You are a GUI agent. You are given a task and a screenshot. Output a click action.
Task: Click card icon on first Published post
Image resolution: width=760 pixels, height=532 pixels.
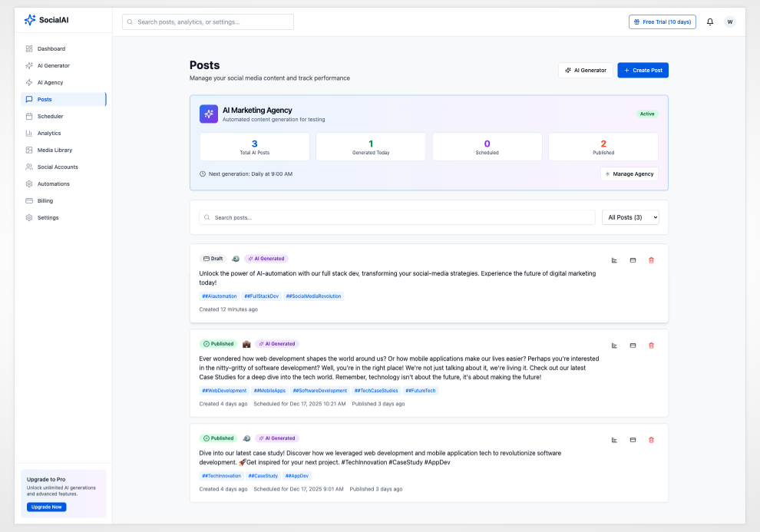click(633, 345)
